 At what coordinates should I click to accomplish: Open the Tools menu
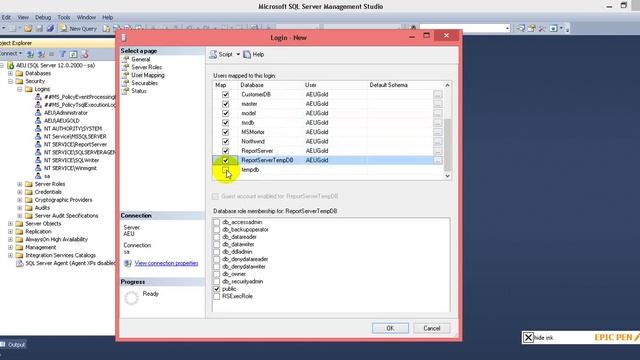[64, 18]
